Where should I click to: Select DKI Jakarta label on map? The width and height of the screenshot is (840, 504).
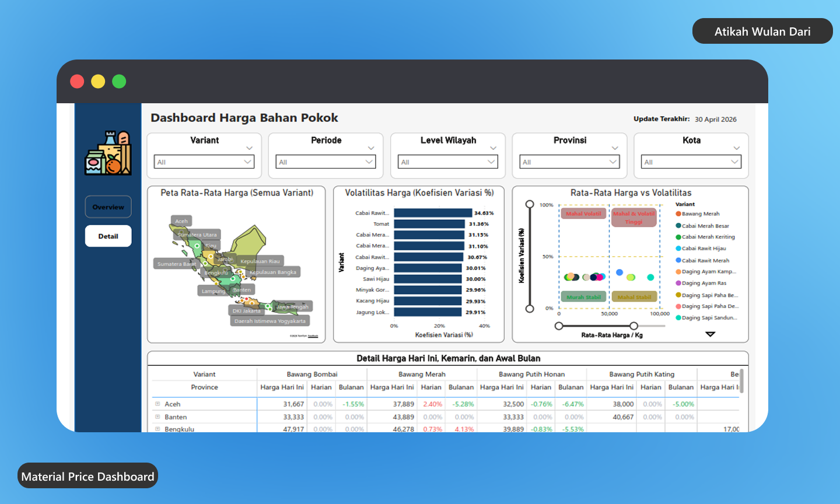tap(247, 311)
